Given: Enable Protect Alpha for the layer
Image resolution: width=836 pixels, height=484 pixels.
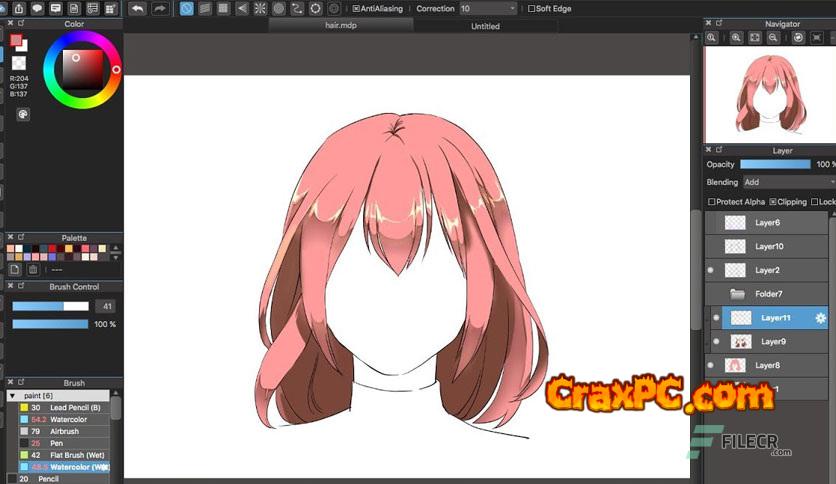Looking at the screenshot, I should pos(711,202).
